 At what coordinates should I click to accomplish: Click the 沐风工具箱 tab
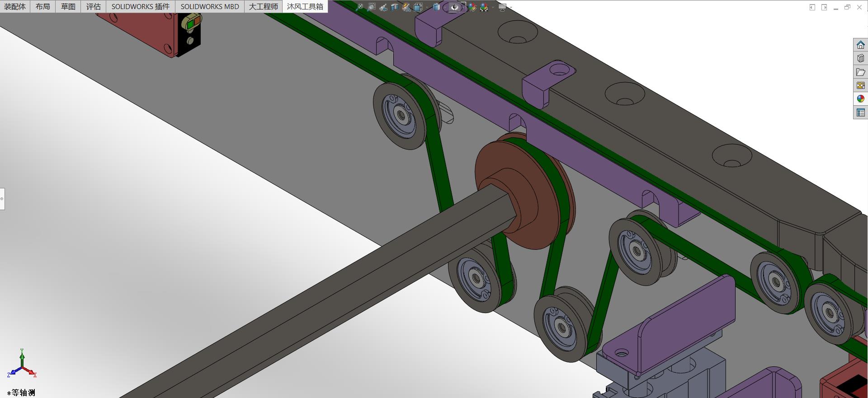(305, 6)
